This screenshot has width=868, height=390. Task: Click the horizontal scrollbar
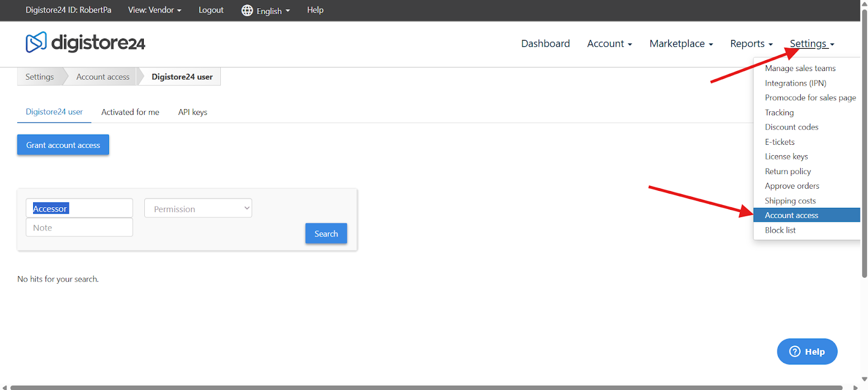(x=426, y=387)
